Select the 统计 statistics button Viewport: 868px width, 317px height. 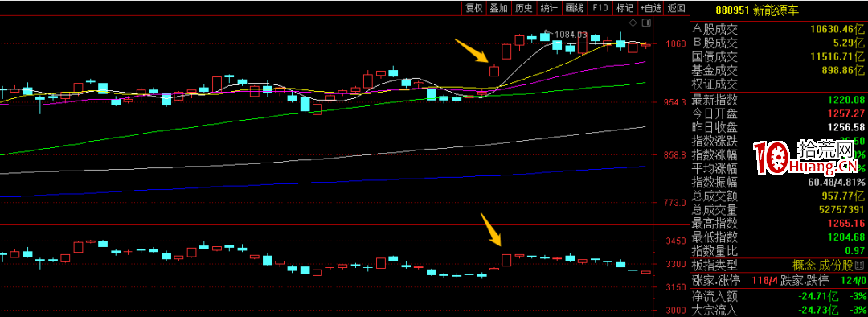[x=549, y=8]
